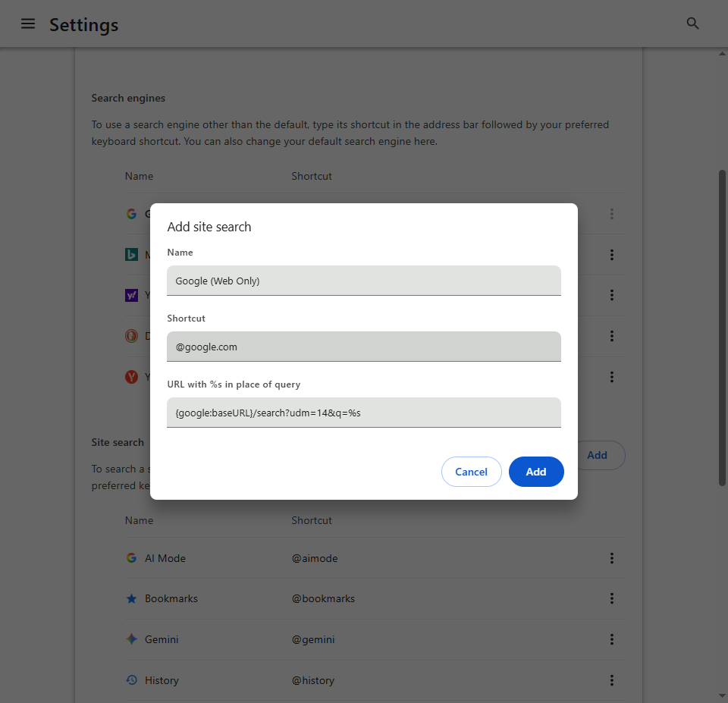Click the AI Mode Google icon
The image size is (728, 703).
(x=131, y=557)
